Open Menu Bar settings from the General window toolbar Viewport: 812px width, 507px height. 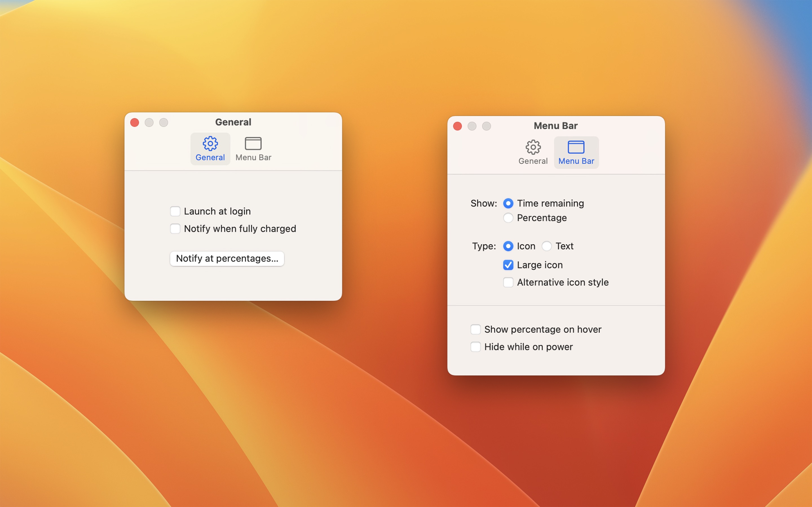tap(253, 148)
